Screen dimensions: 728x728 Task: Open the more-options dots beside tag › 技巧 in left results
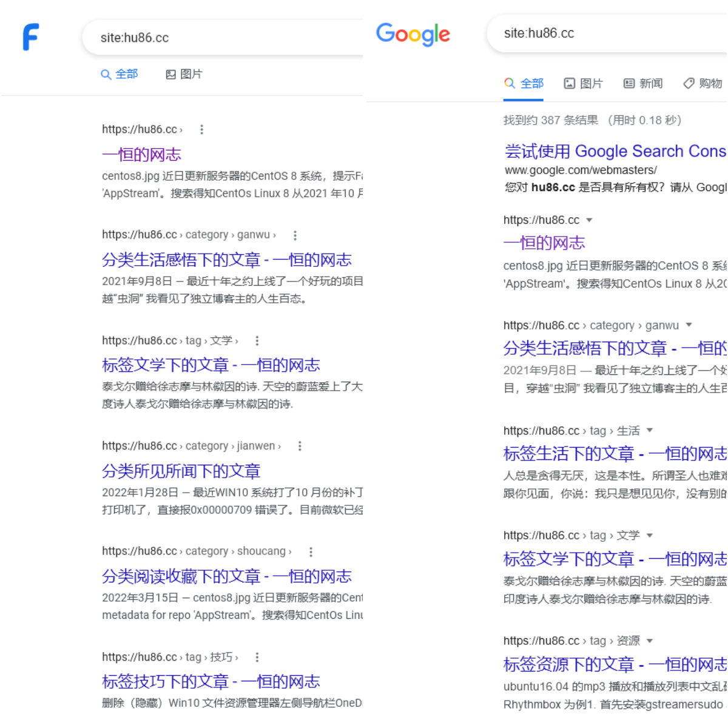pos(257,657)
